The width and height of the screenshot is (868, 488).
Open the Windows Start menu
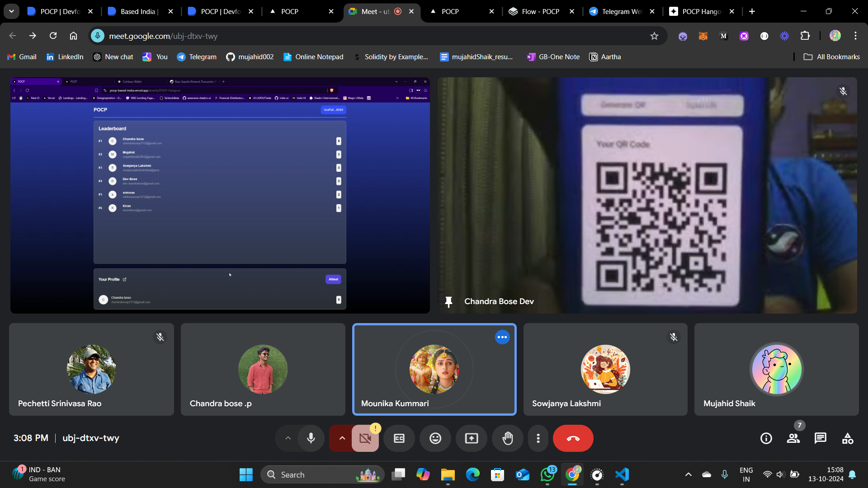click(x=246, y=474)
